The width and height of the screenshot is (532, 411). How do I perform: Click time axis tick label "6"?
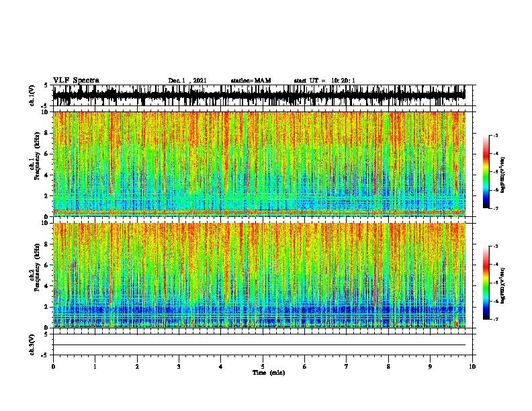click(x=305, y=367)
